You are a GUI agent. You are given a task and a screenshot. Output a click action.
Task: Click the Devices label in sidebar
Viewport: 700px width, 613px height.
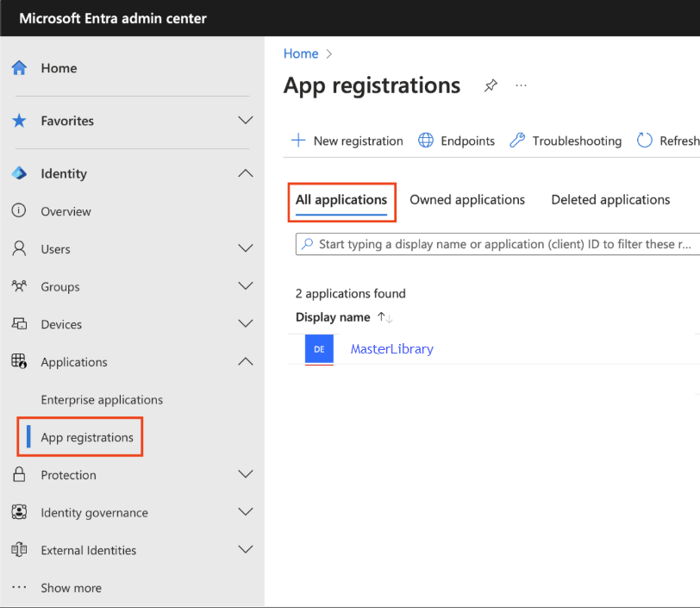point(61,324)
